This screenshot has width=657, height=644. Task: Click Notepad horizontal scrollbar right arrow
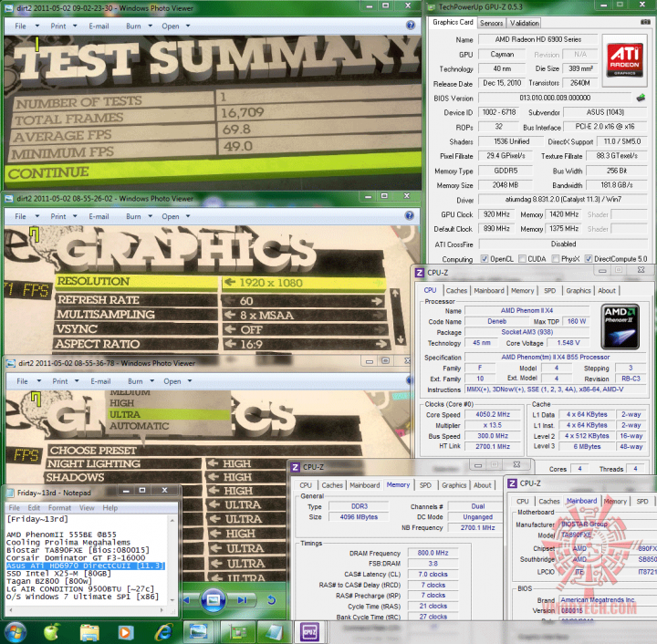click(x=162, y=610)
